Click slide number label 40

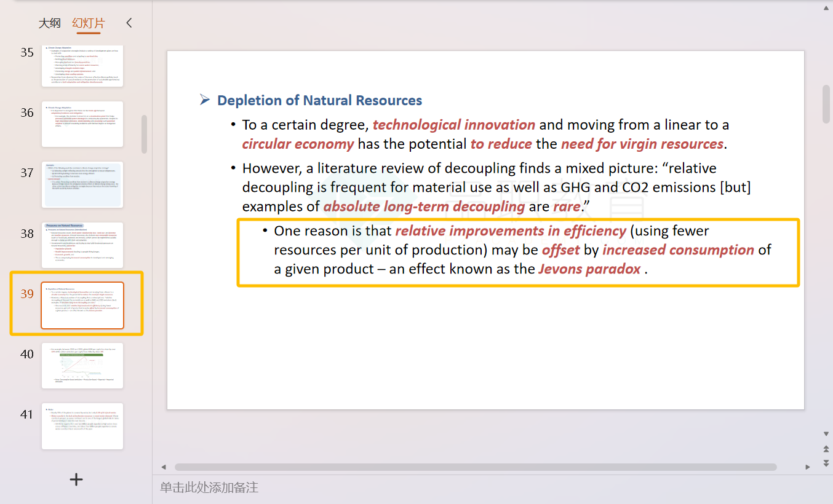point(27,354)
